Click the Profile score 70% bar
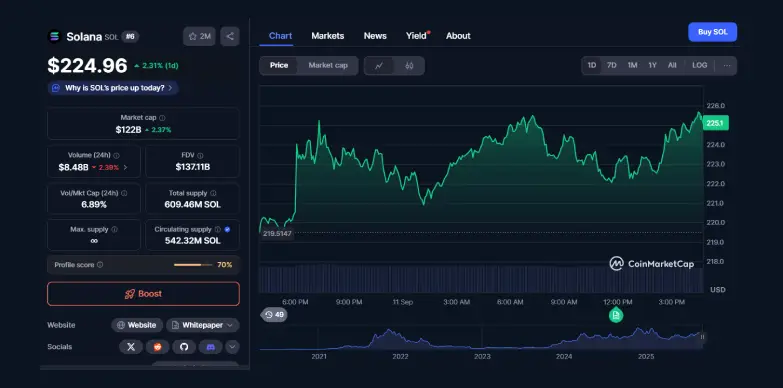The height and width of the screenshot is (388, 783). point(193,265)
